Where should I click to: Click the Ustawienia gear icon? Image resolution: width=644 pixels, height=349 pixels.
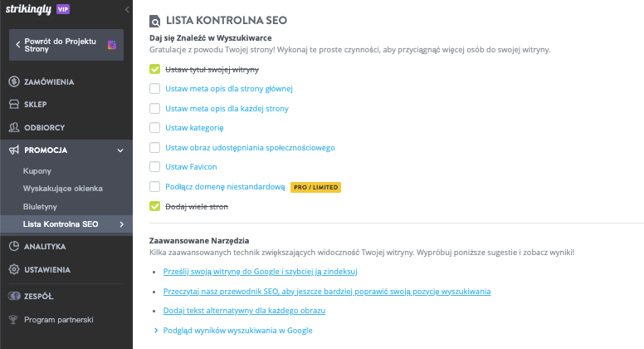click(14, 269)
